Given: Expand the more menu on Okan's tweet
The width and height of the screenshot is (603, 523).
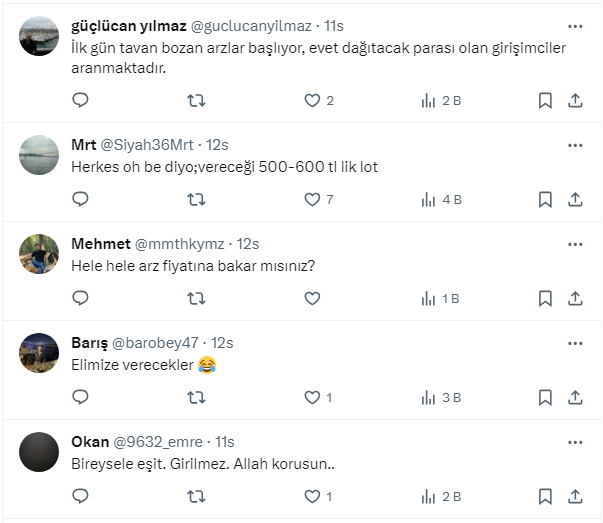Looking at the screenshot, I should click(x=575, y=442).
